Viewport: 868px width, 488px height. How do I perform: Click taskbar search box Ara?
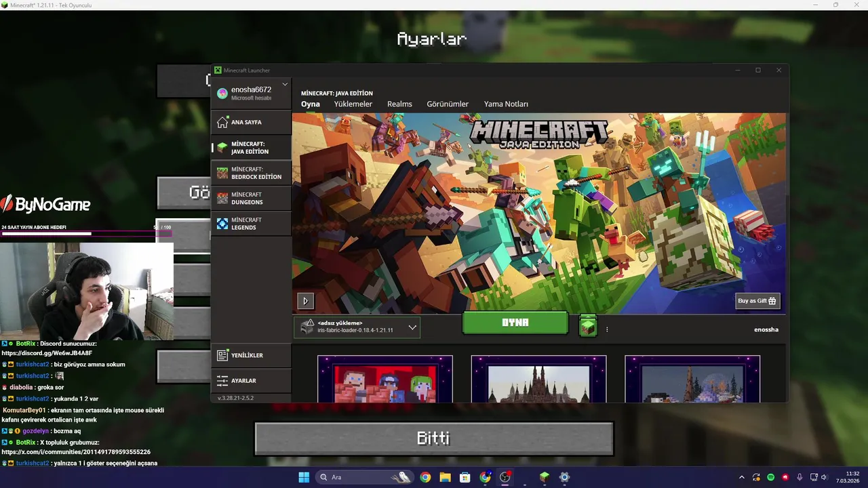[365, 477]
